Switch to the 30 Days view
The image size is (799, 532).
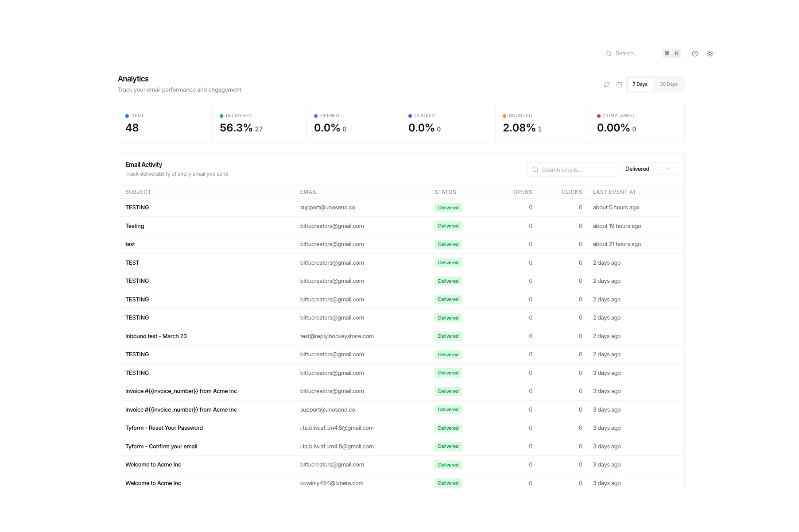pyautogui.click(x=668, y=84)
